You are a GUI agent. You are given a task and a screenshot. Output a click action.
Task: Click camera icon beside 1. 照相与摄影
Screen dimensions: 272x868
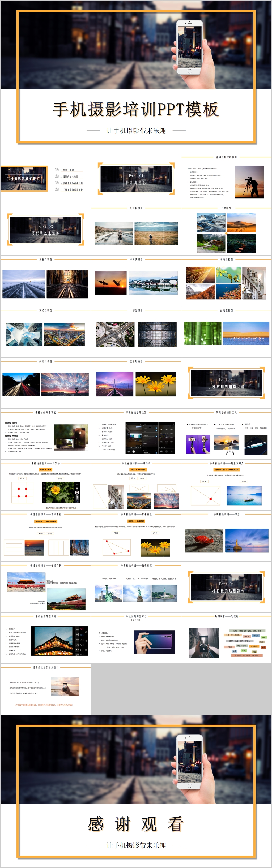56,170
